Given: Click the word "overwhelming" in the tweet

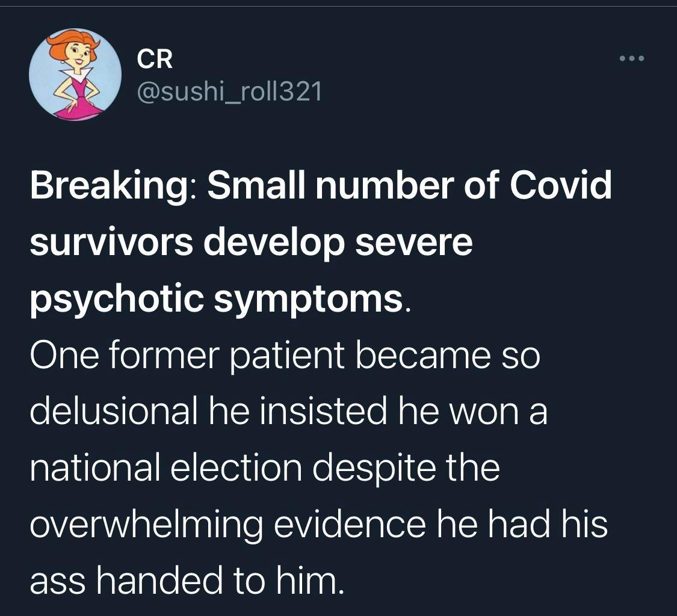Looking at the screenshot, I should coord(146,525).
